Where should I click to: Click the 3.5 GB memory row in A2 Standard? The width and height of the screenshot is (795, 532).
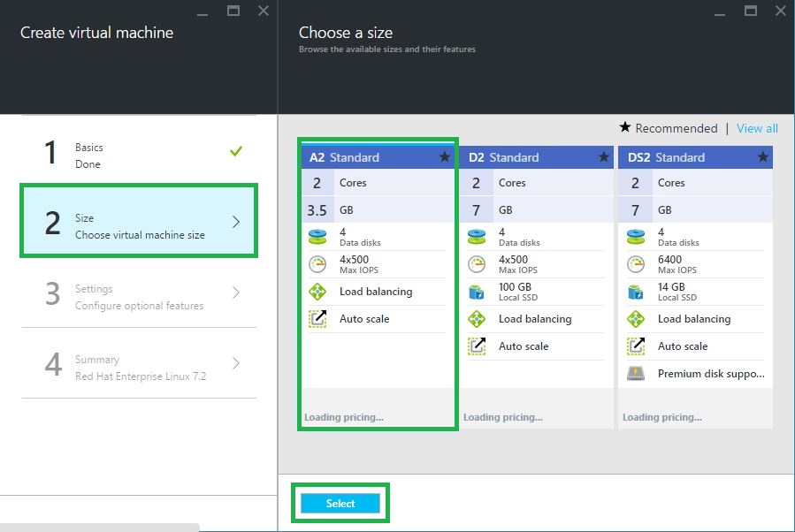click(x=378, y=209)
